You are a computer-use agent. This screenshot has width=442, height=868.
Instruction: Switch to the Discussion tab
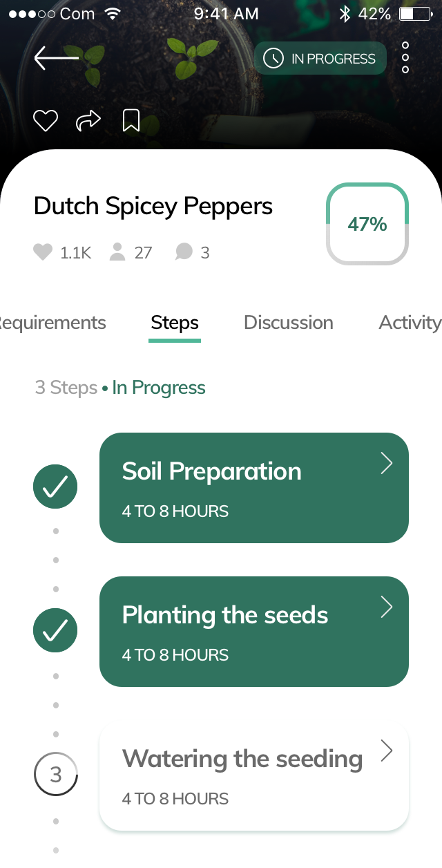[x=289, y=323]
